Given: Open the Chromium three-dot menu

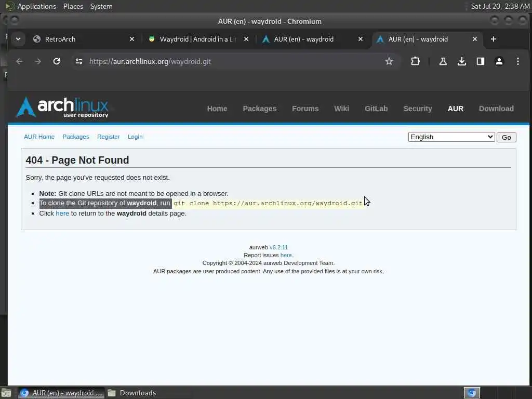Looking at the screenshot, I should [518, 61].
